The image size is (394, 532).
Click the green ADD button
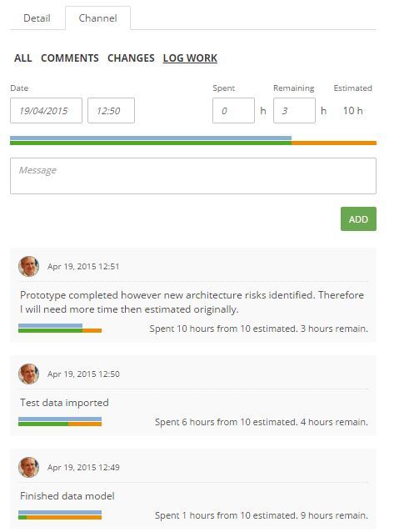click(x=358, y=218)
